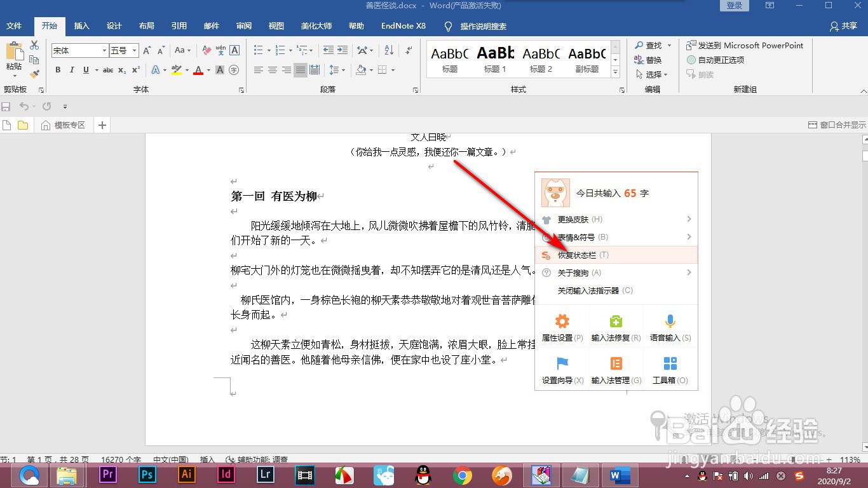The width and height of the screenshot is (868, 488).
Task: Open the 布局 ribbon tab
Action: pos(147,26)
